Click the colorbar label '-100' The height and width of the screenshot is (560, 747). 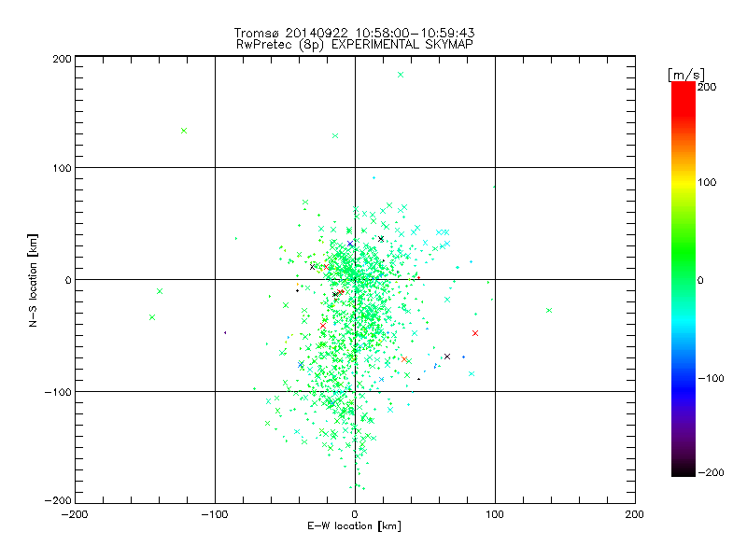tap(711, 378)
